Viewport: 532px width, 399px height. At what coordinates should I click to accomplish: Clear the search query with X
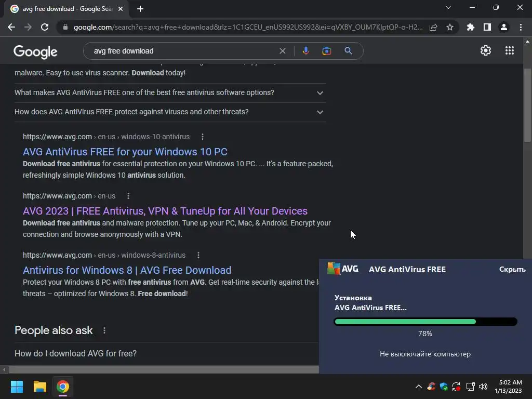(282, 51)
